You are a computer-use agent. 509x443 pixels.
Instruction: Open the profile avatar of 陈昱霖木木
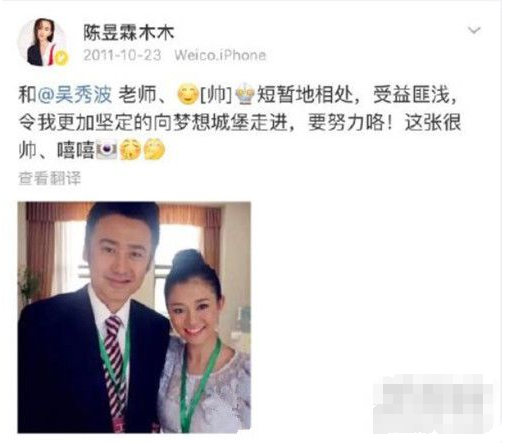click(42, 42)
